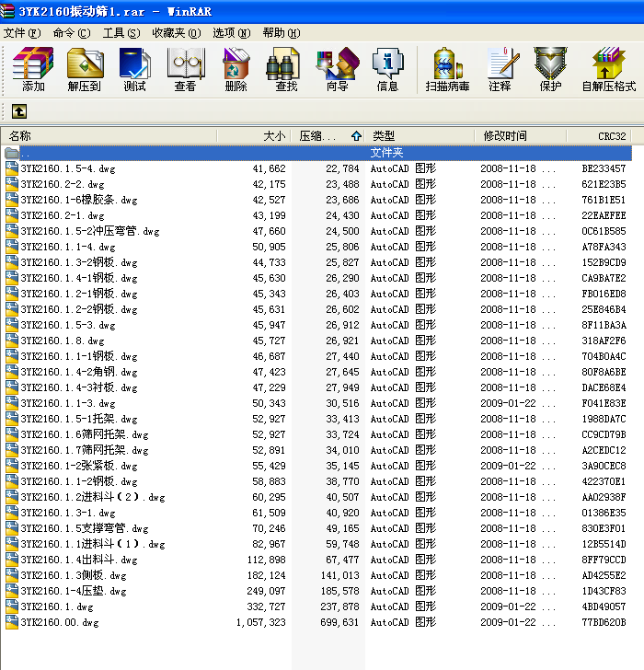
Task: Sort by the CRC32 column header
Action: (599, 136)
